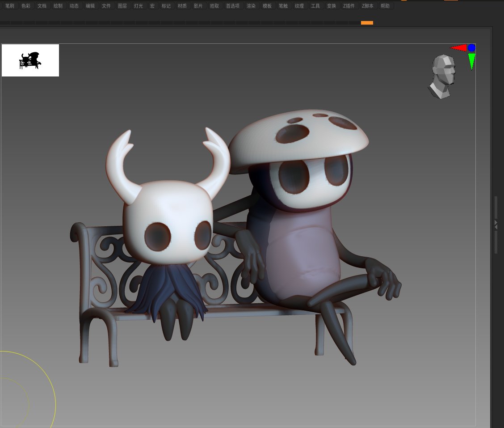Open the 图层 (Layer) menu
The image size is (504, 428).
click(122, 6)
